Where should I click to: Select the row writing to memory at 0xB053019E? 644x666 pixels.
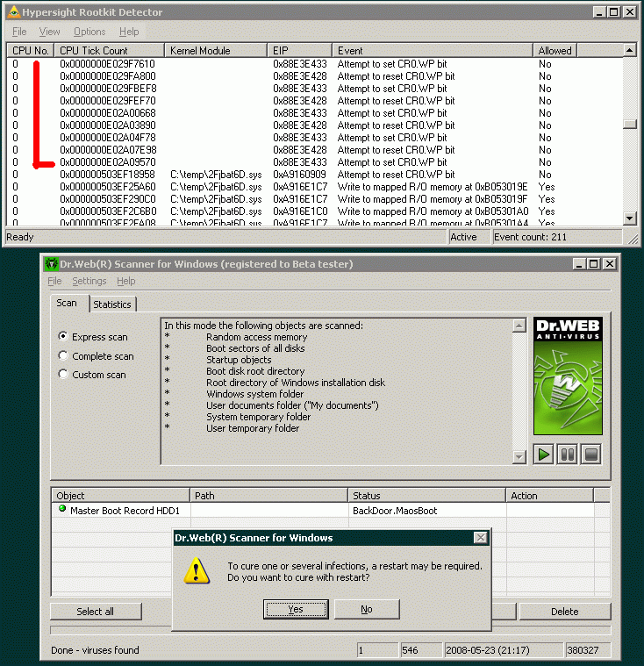tap(314, 187)
